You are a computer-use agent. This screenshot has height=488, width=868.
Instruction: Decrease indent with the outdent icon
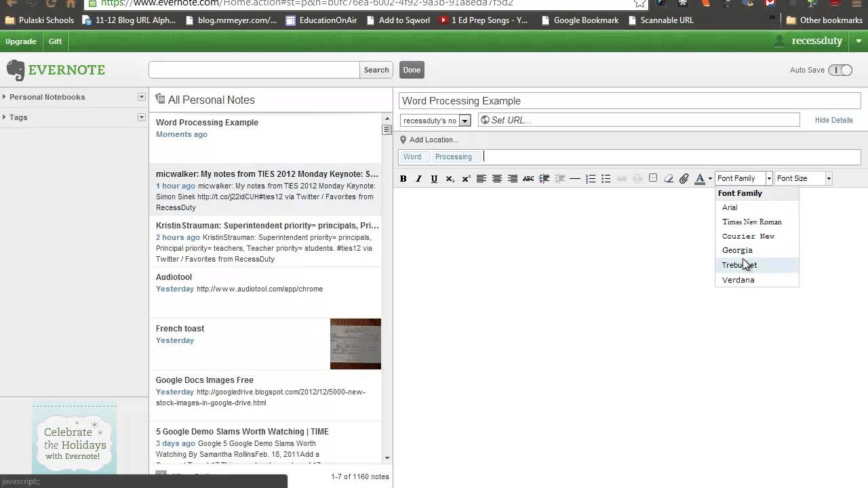pos(559,179)
